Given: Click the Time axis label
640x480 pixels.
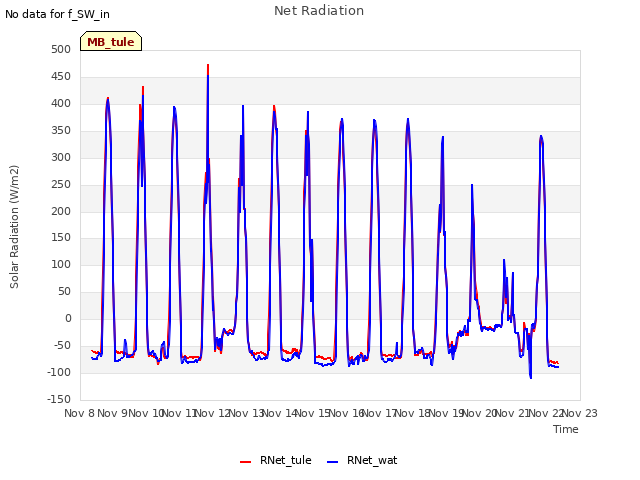Looking at the screenshot, I should tap(566, 429).
